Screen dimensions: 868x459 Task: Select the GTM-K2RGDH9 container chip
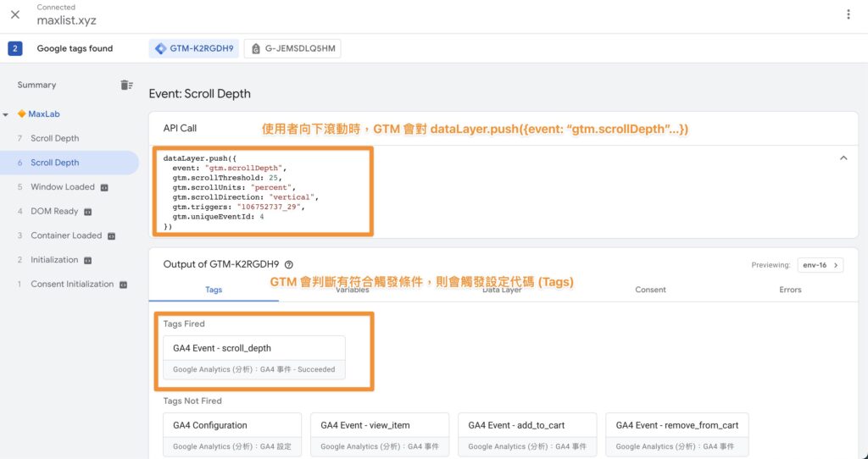(194, 48)
